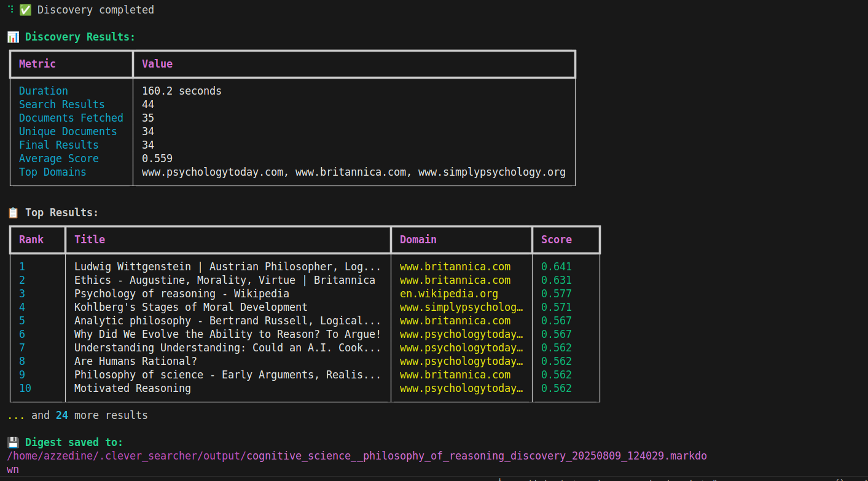Viewport: 868px width, 481px height.
Task: Click the value '35' for Documents Fetched
Action: click(148, 118)
